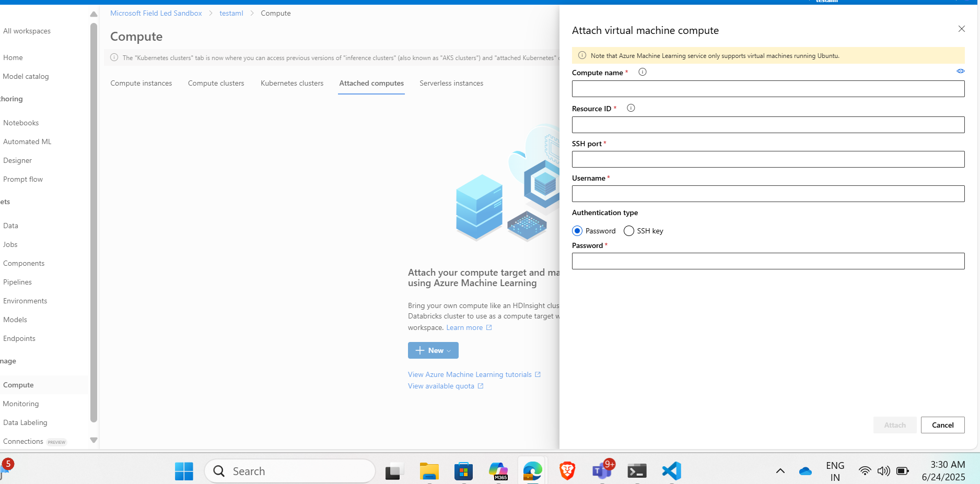The image size is (980, 484).
Task: Open Connections preview in the sidebar
Action: (34, 441)
